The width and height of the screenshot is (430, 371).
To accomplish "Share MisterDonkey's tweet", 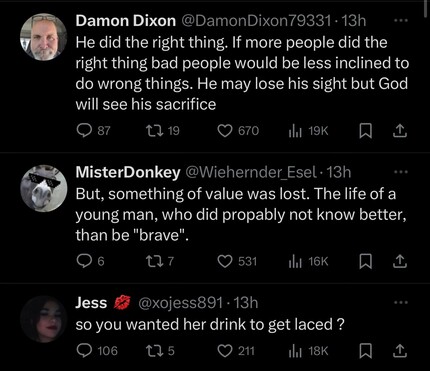I will coord(400,262).
